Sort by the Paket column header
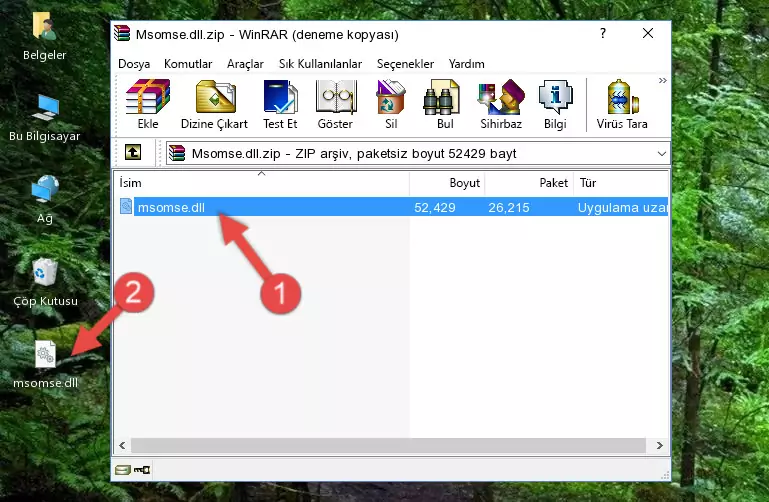This screenshot has width=769, height=502. [529, 183]
